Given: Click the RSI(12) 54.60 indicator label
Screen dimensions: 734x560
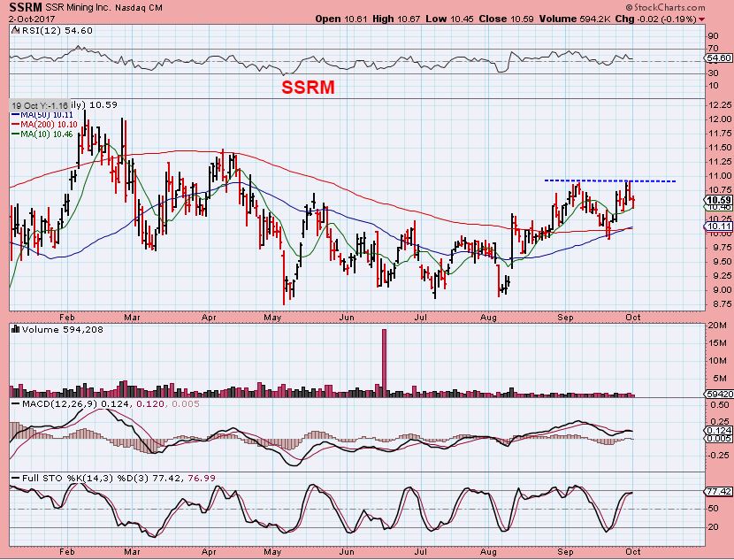Looking at the screenshot, I should pyautogui.click(x=57, y=30).
